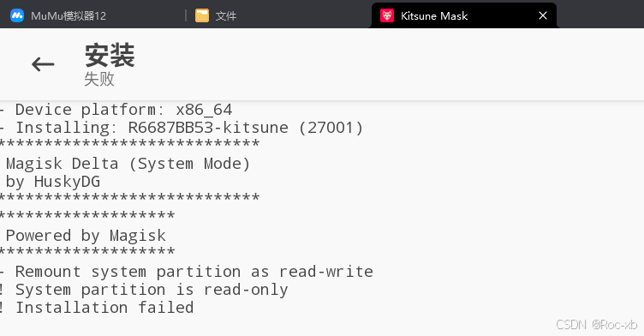Click the MuMu emulator blue logo icon
Screen dimensions: 644x336
(17, 15)
